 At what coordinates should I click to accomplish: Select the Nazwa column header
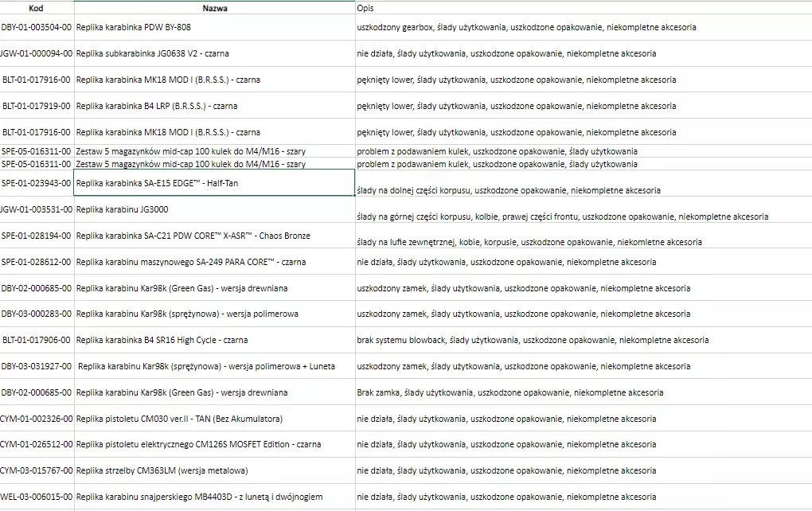(x=213, y=8)
